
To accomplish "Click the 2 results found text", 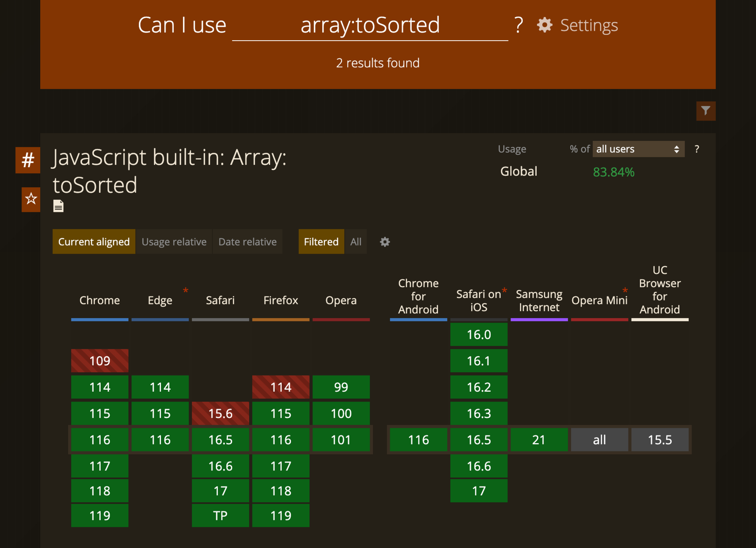I will tap(378, 63).
